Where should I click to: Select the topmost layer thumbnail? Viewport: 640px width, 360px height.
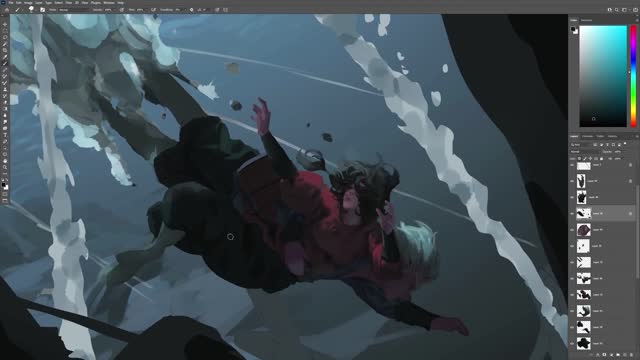(584, 165)
